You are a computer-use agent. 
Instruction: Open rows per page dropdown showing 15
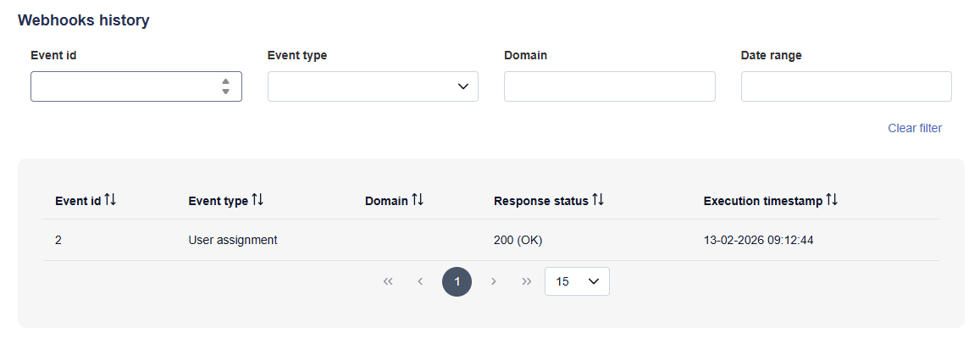tap(577, 281)
